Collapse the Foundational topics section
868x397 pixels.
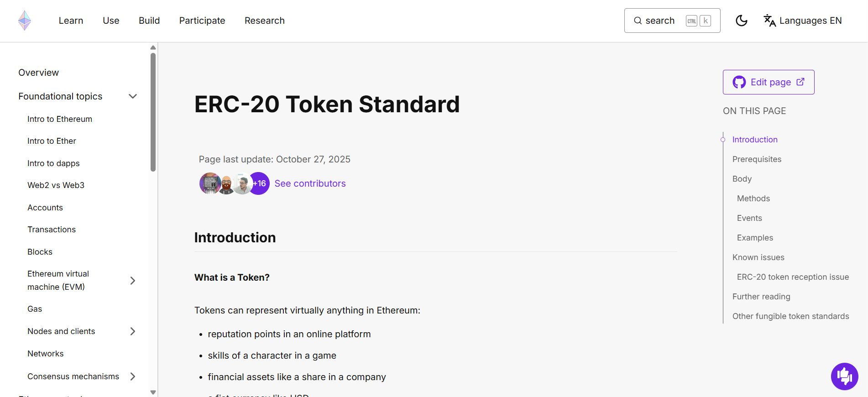[132, 96]
